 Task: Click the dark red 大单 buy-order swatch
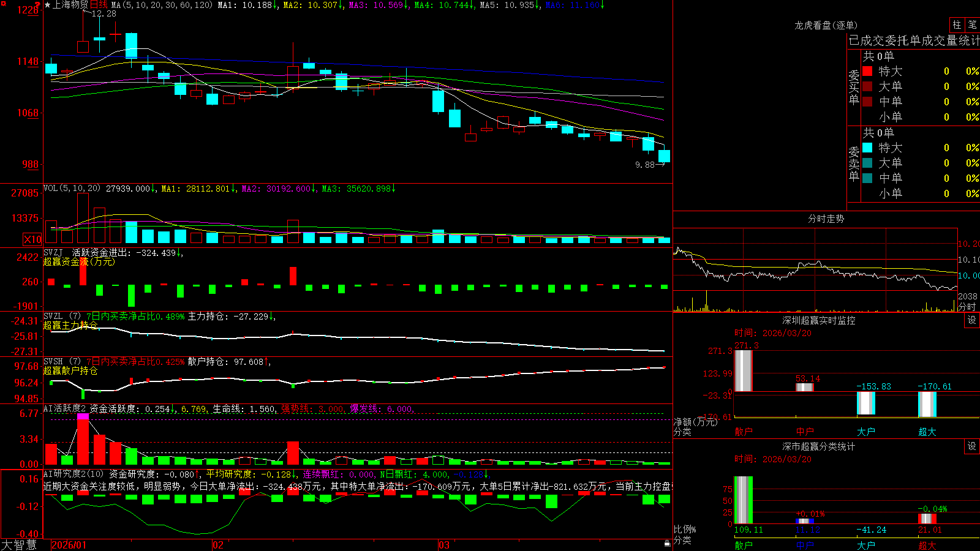click(867, 86)
